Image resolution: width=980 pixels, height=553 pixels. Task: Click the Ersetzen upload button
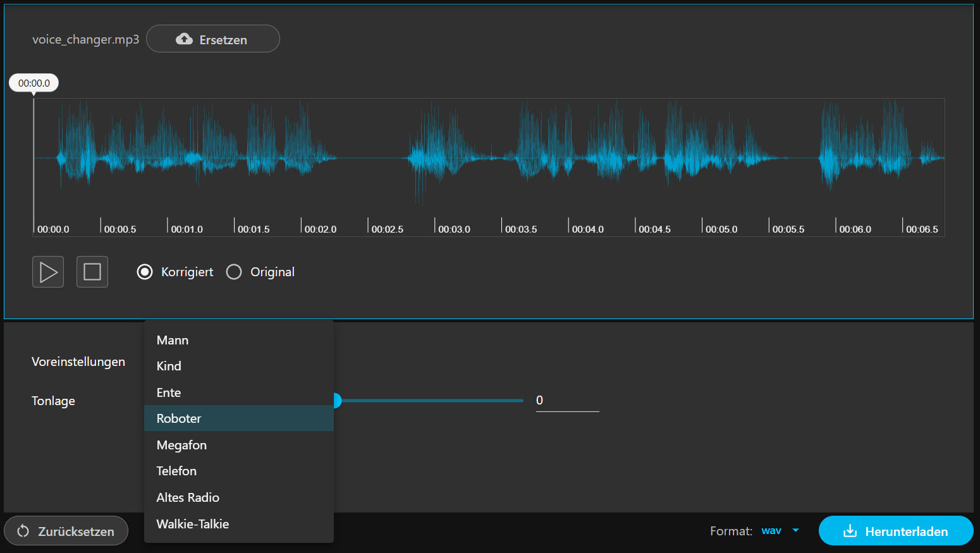212,39
